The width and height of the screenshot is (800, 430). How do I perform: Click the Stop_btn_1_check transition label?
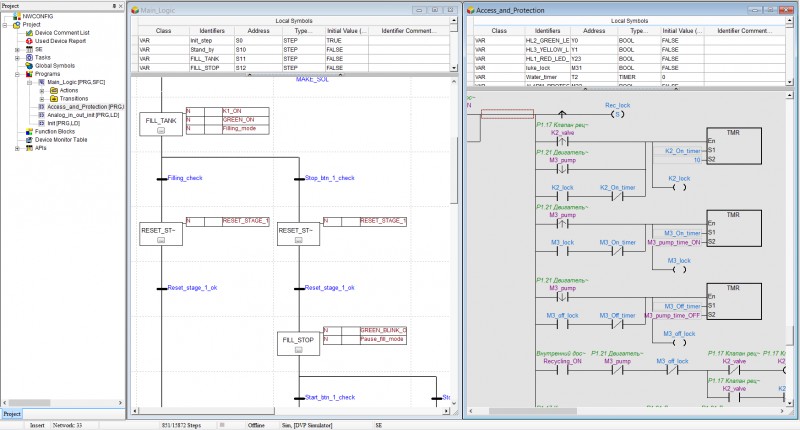(329, 178)
